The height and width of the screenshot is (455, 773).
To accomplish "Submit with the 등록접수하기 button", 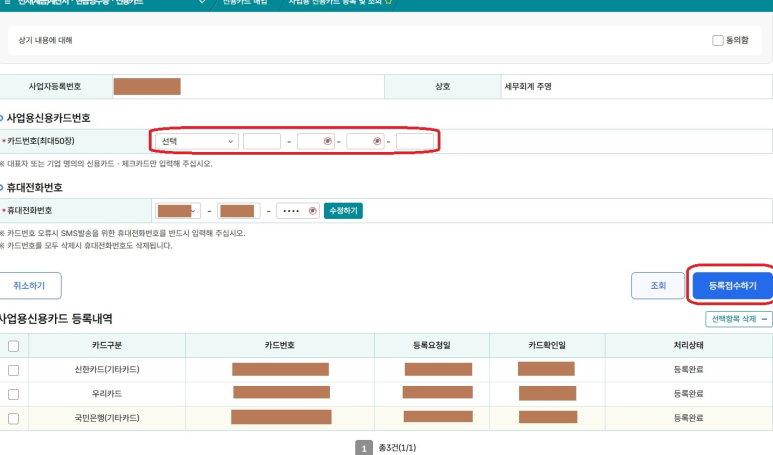I will [x=733, y=285].
